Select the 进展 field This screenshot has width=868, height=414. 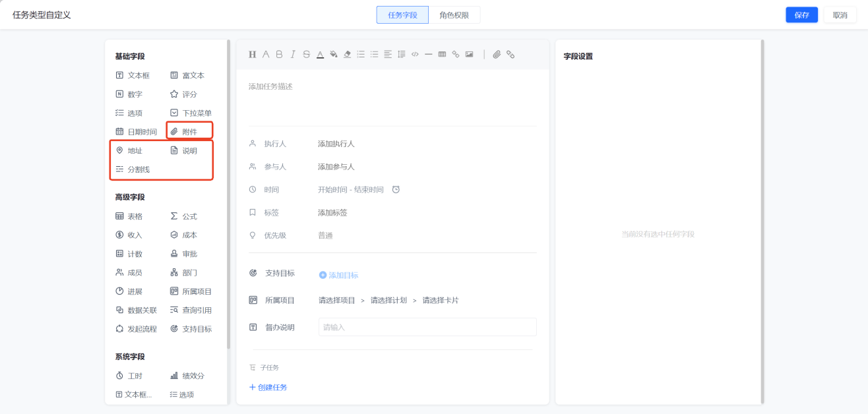129,291
